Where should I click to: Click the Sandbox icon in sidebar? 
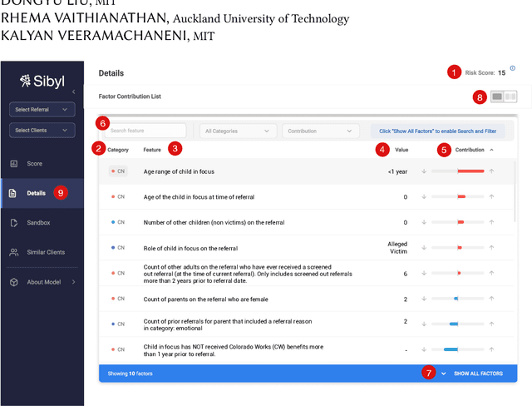(x=13, y=223)
